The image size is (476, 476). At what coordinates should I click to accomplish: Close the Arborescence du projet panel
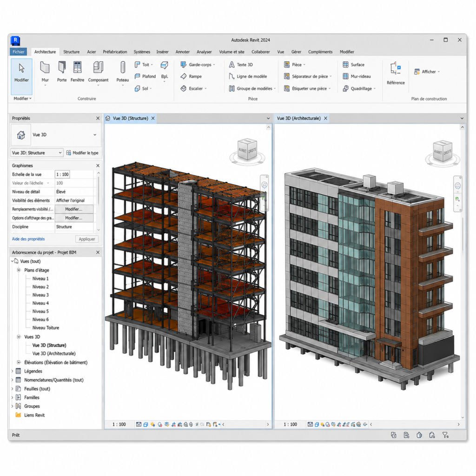click(x=98, y=252)
